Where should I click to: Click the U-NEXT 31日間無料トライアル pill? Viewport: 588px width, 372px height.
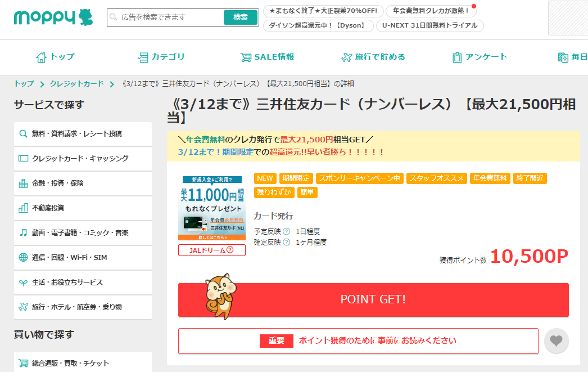pos(429,25)
